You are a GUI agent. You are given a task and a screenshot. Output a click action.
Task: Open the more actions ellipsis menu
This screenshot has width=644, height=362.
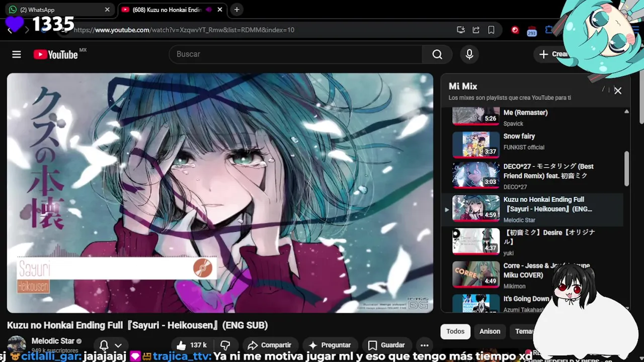coord(425,345)
